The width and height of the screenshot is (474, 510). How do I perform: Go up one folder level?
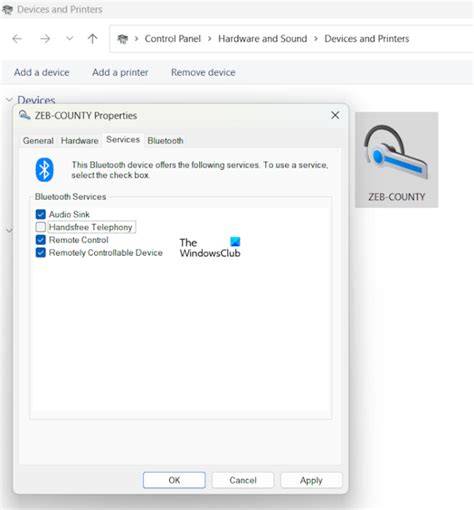point(92,39)
